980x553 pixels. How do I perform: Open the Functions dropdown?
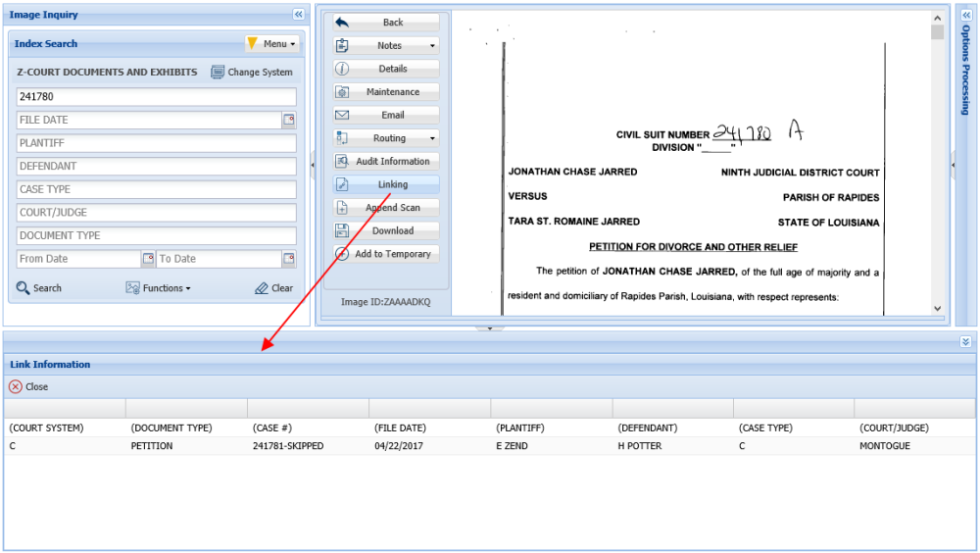click(158, 287)
